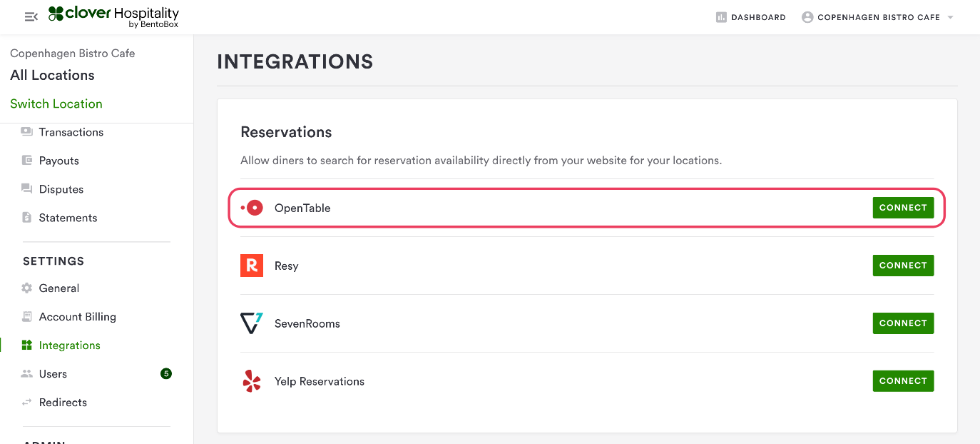Open the Transactions icon in sidebar
The width and height of the screenshot is (980, 444).
point(27,132)
